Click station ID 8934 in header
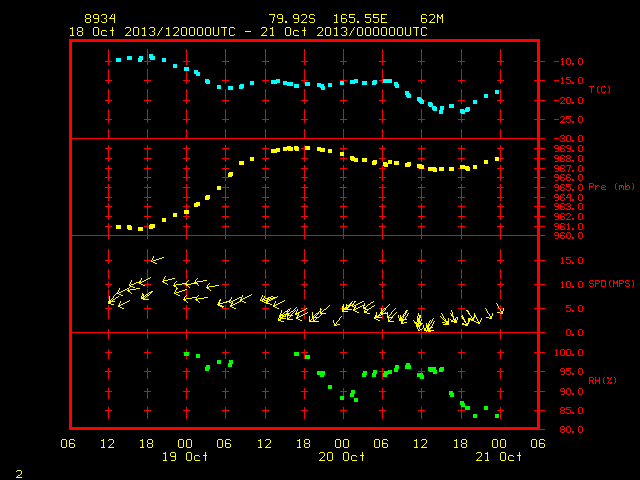640x480 pixels. 100,19
